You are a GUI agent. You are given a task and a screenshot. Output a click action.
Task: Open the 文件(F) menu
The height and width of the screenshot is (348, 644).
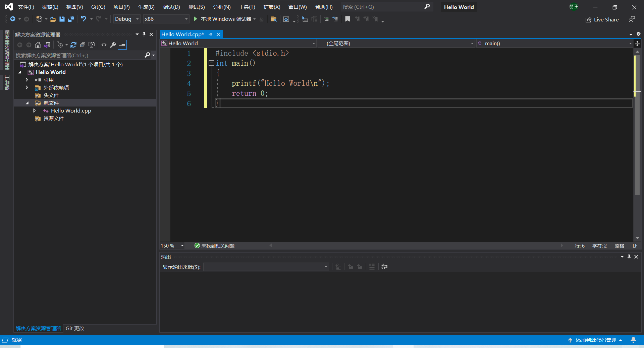tap(26, 7)
